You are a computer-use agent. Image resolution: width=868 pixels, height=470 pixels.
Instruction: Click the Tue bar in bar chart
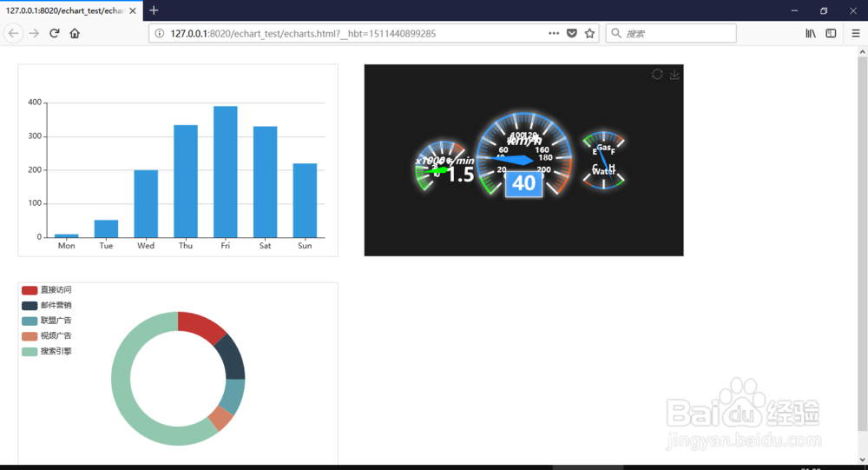point(106,228)
